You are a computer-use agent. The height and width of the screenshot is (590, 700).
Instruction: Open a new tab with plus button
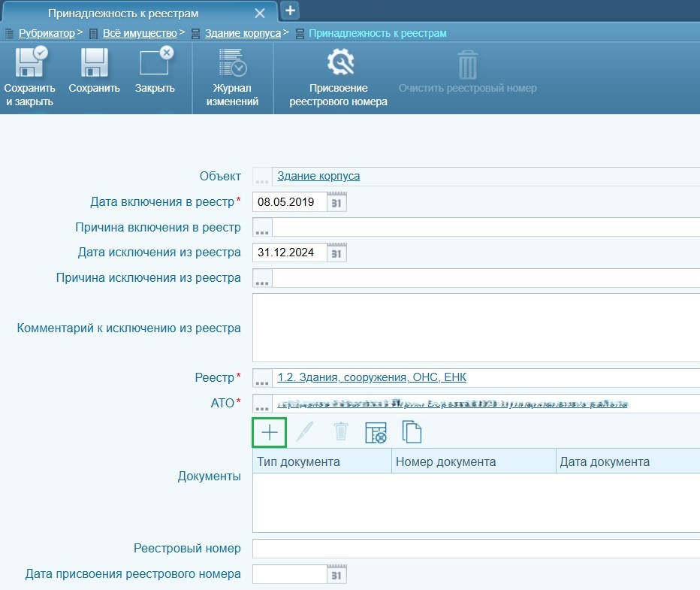click(x=290, y=11)
